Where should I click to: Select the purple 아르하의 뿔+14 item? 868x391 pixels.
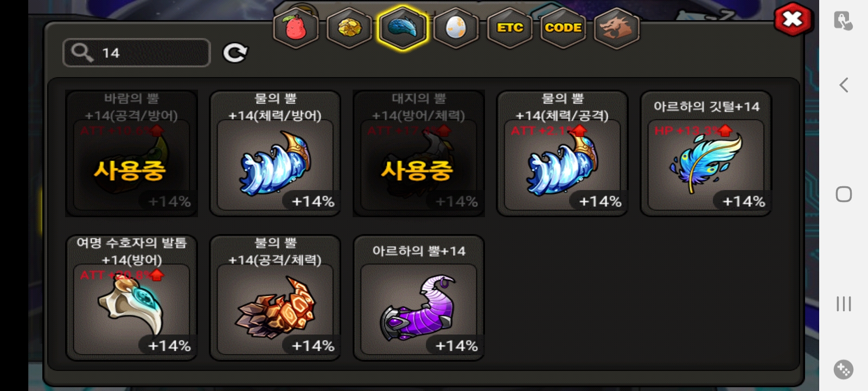[419, 298]
